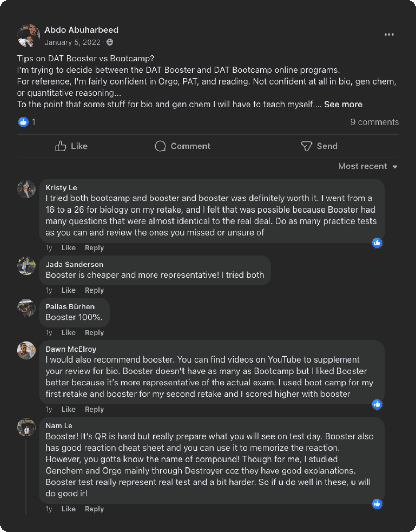The image size is (416, 532).
Task: Click the January 5, 2022 post timestamp
Action: coord(72,42)
